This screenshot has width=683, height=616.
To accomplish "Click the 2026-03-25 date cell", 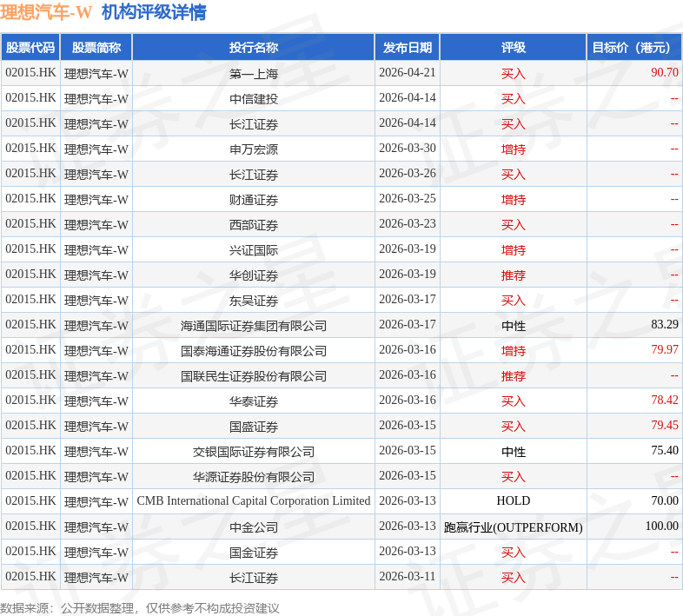I will point(408,199).
